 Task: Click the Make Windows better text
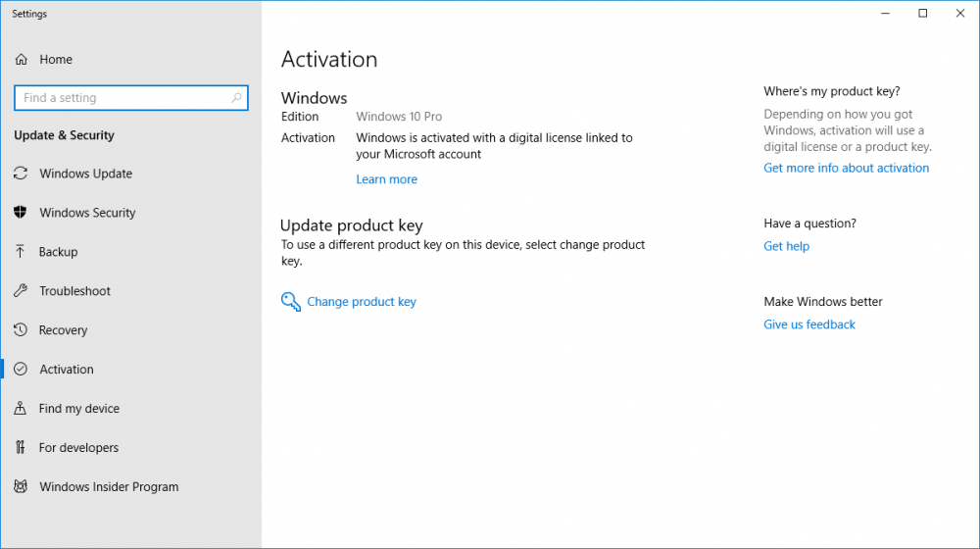(x=823, y=301)
